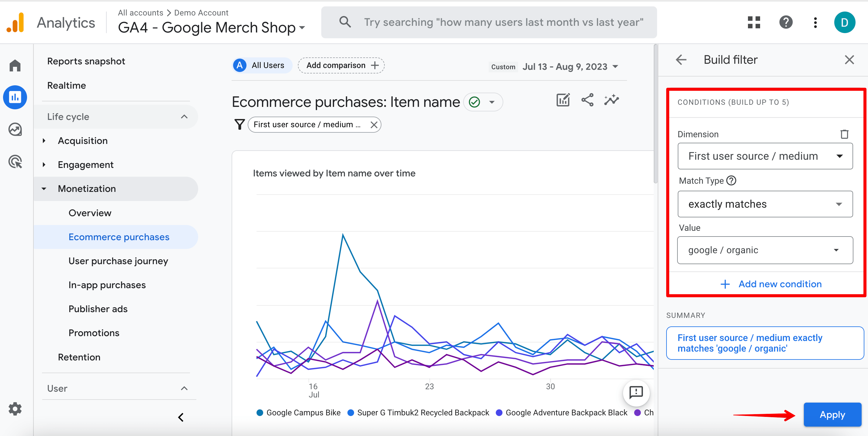Image resolution: width=868 pixels, height=436 pixels.
Task: Click the filter summary text box
Action: point(765,343)
